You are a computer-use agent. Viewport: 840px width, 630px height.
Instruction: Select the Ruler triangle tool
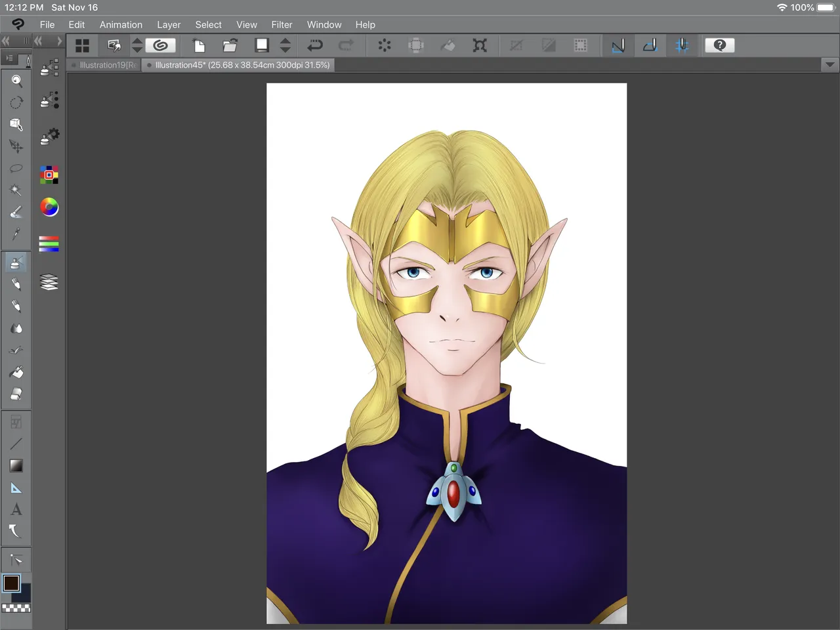click(16, 488)
